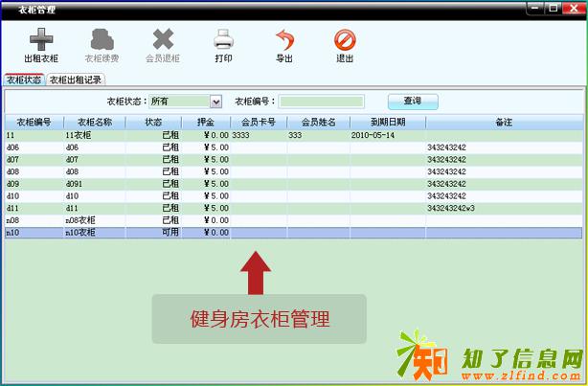Click the 打印 printer icon
The width and height of the screenshot is (588, 386).
click(223, 39)
